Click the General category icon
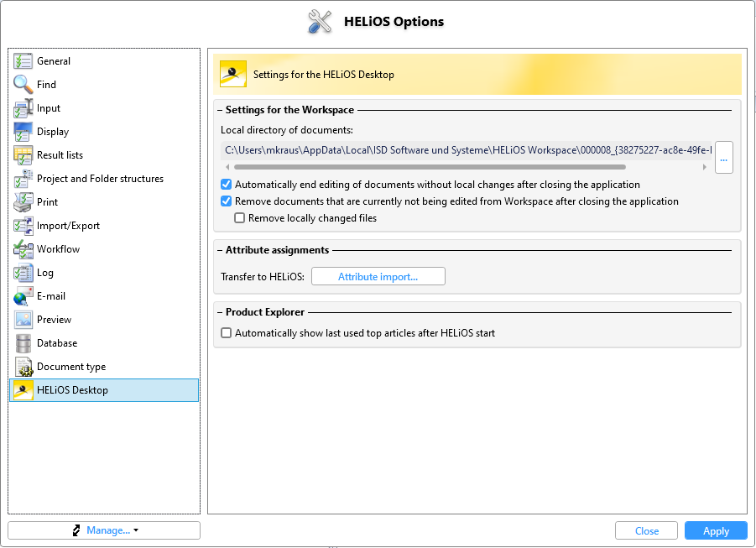 click(x=23, y=61)
